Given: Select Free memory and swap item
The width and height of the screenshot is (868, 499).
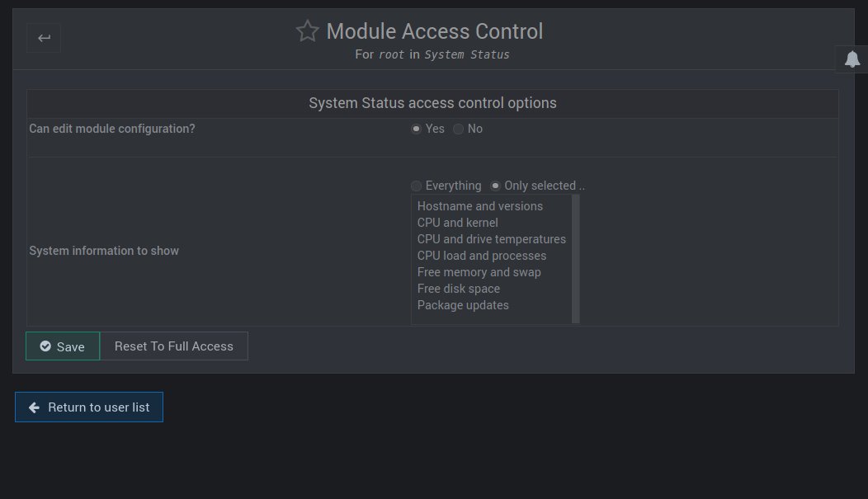Looking at the screenshot, I should [x=479, y=272].
